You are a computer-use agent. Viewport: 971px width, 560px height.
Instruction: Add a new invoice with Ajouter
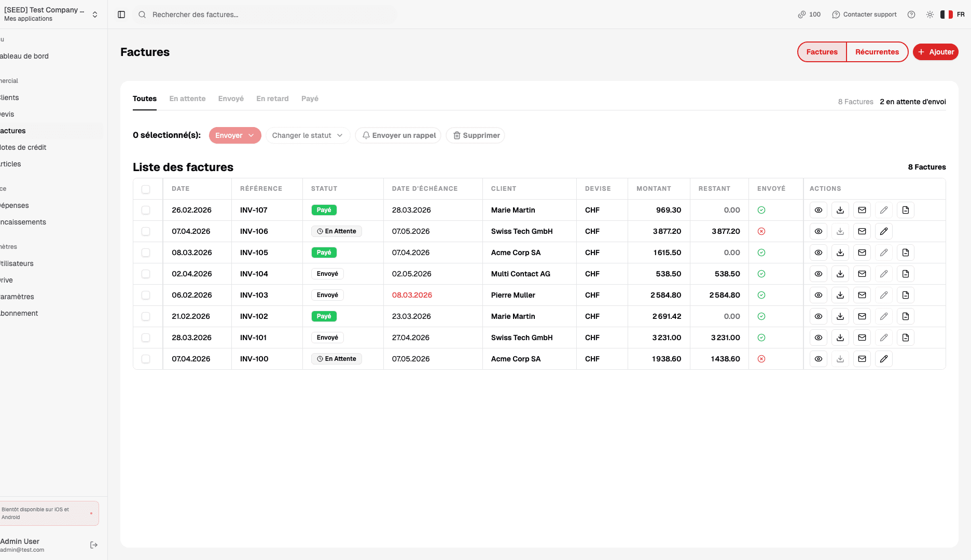[936, 52]
